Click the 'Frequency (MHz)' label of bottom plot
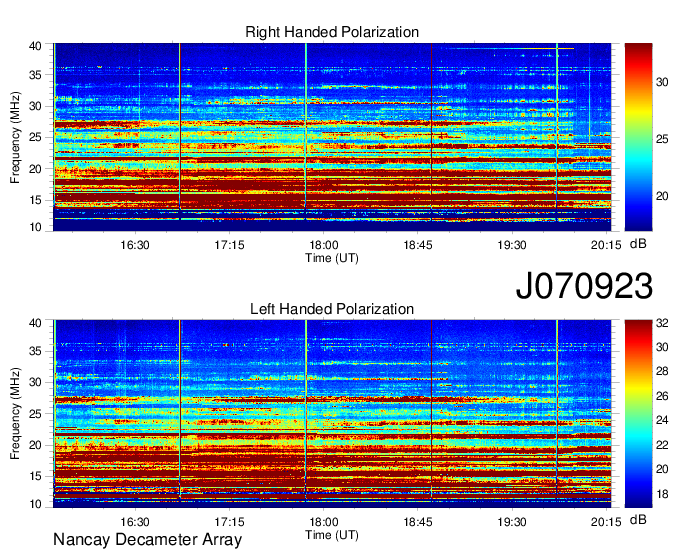This screenshot has width=680, height=552. (x=15, y=414)
